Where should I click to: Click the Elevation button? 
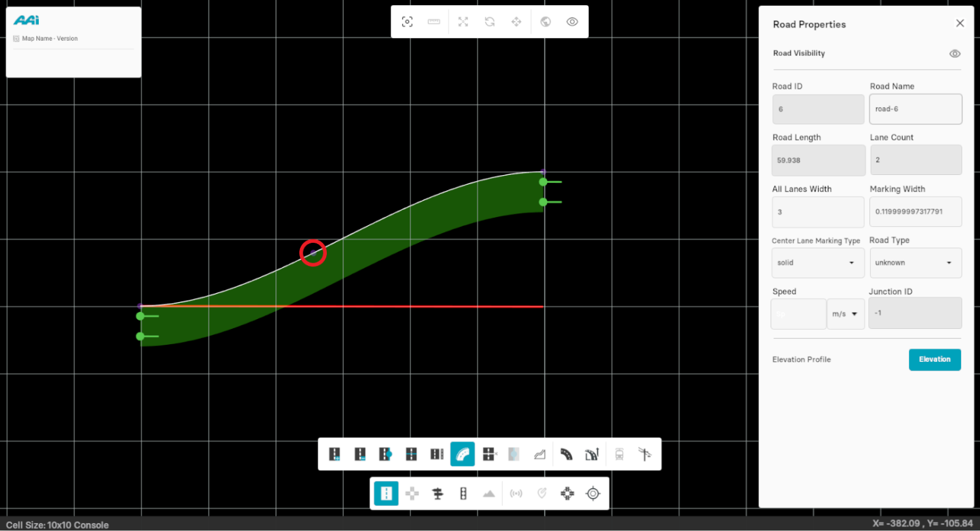(935, 360)
